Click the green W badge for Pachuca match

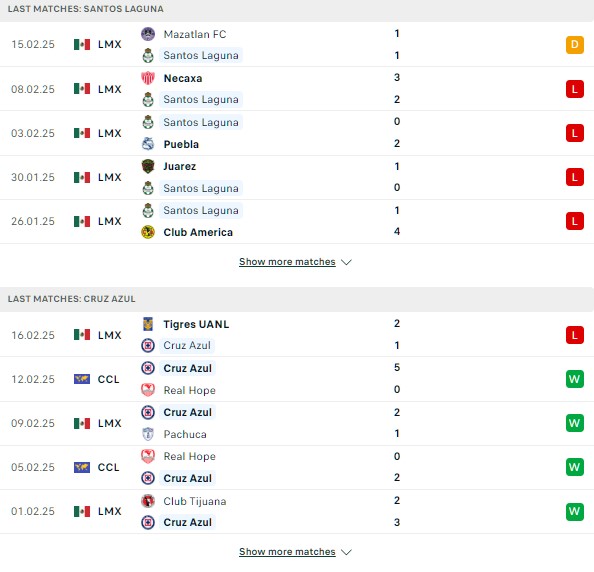(x=575, y=423)
